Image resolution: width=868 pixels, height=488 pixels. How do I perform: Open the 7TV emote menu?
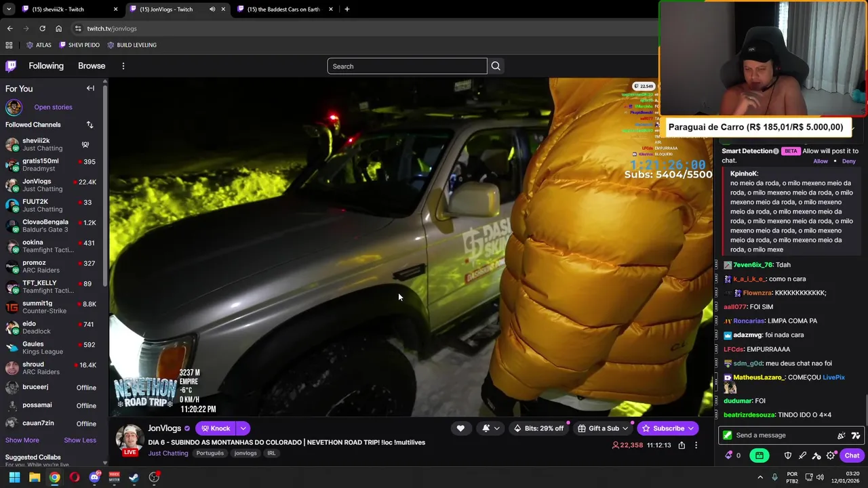coord(856,435)
